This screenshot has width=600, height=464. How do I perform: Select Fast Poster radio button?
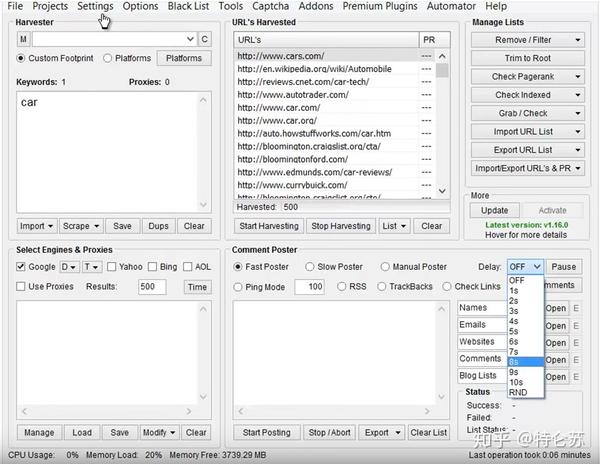click(x=238, y=267)
